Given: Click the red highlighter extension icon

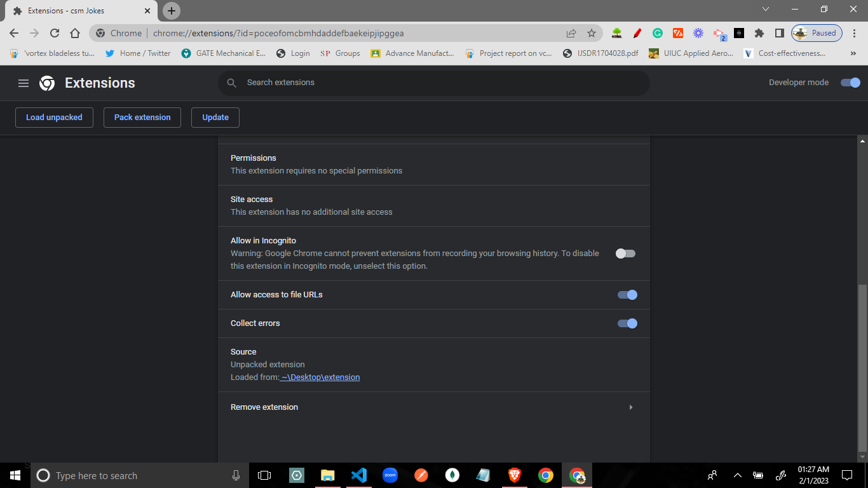Looking at the screenshot, I should [637, 32].
